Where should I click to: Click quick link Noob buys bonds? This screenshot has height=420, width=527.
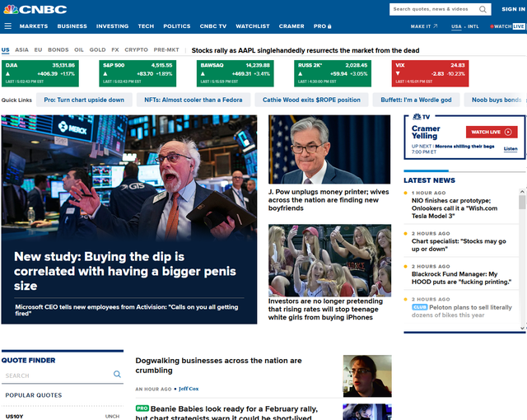(x=496, y=100)
